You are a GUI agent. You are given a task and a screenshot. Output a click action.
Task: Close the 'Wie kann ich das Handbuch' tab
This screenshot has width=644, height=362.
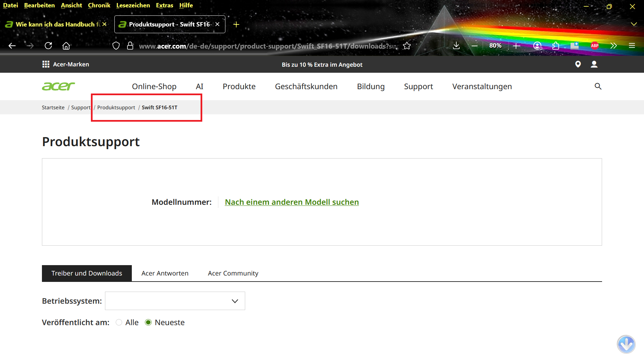click(104, 24)
